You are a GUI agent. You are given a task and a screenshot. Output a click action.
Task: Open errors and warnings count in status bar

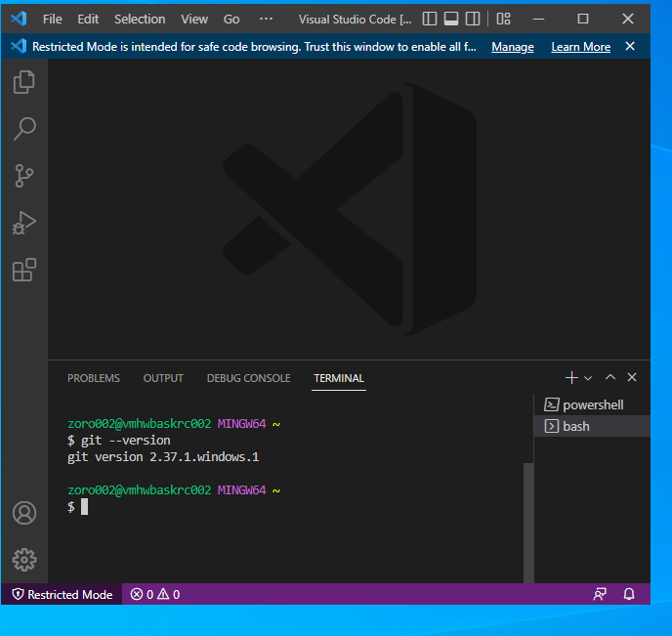click(x=155, y=594)
